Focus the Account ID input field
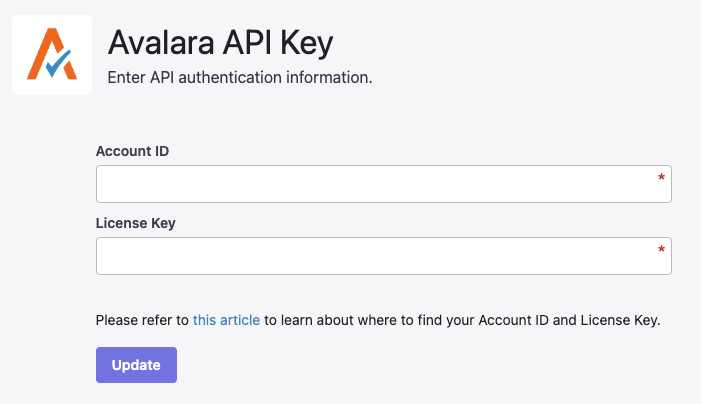This screenshot has height=404, width=701. (x=370, y=184)
